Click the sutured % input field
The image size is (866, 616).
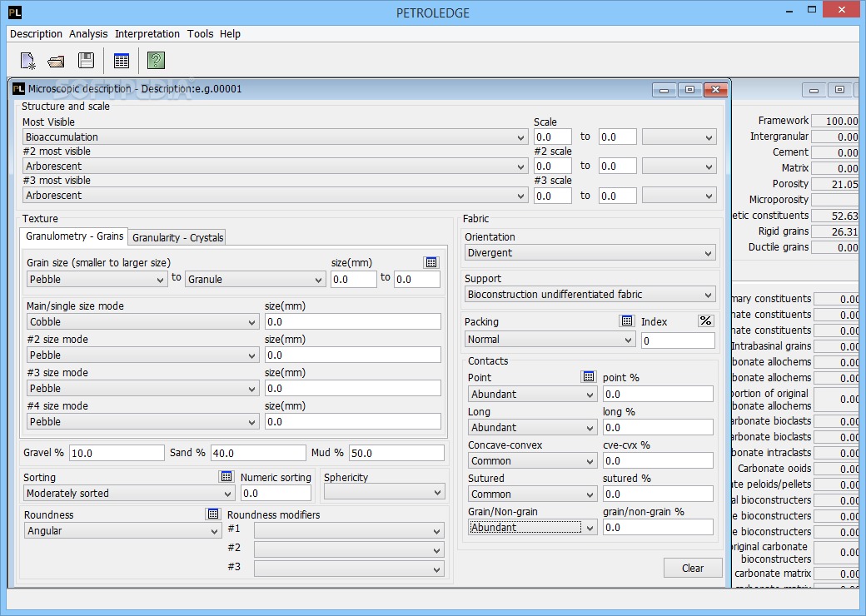[x=658, y=494]
